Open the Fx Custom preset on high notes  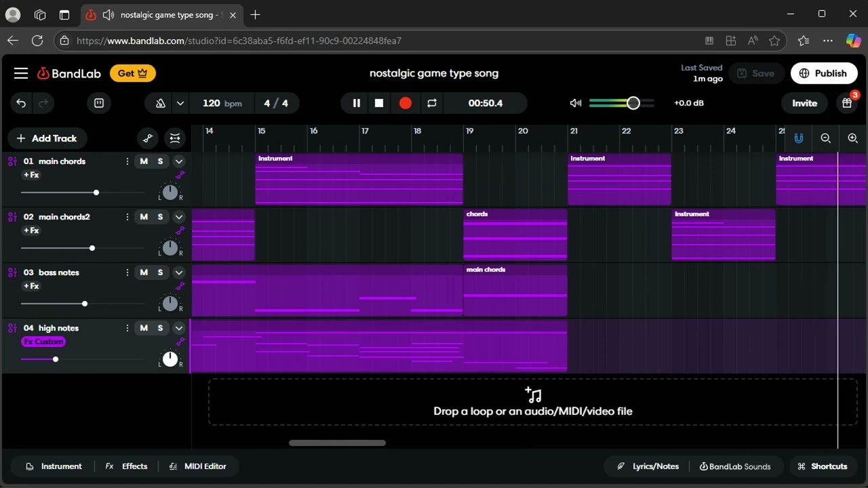click(43, 342)
